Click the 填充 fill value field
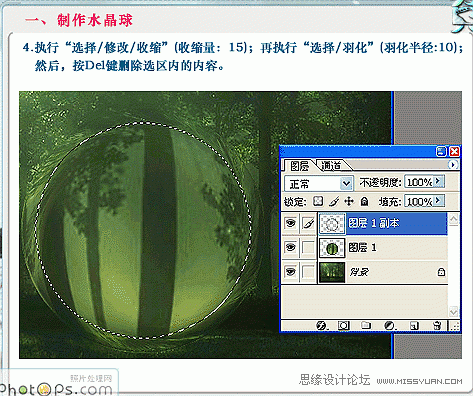Image resolution: width=473 pixels, height=396 pixels. tap(419, 201)
